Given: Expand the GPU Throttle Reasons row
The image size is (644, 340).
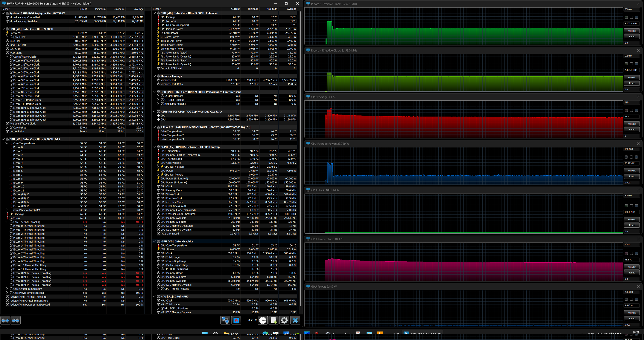Looking at the screenshot, I should 158,289.
